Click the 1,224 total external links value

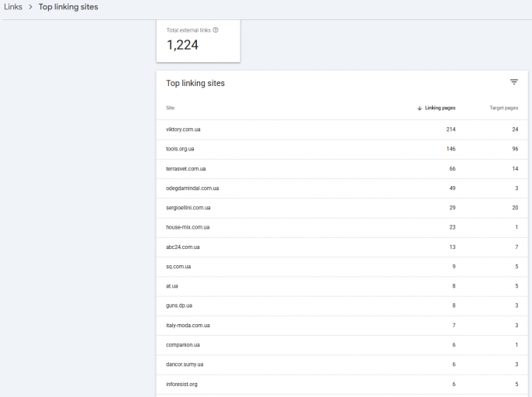pyautogui.click(x=182, y=45)
